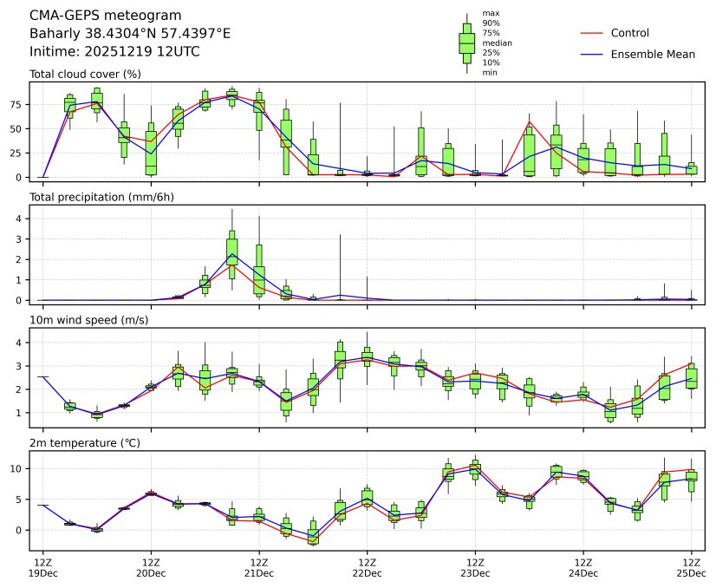Click the '12Z 22Dec' time axis label

pyautogui.click(x=367, y=568)
